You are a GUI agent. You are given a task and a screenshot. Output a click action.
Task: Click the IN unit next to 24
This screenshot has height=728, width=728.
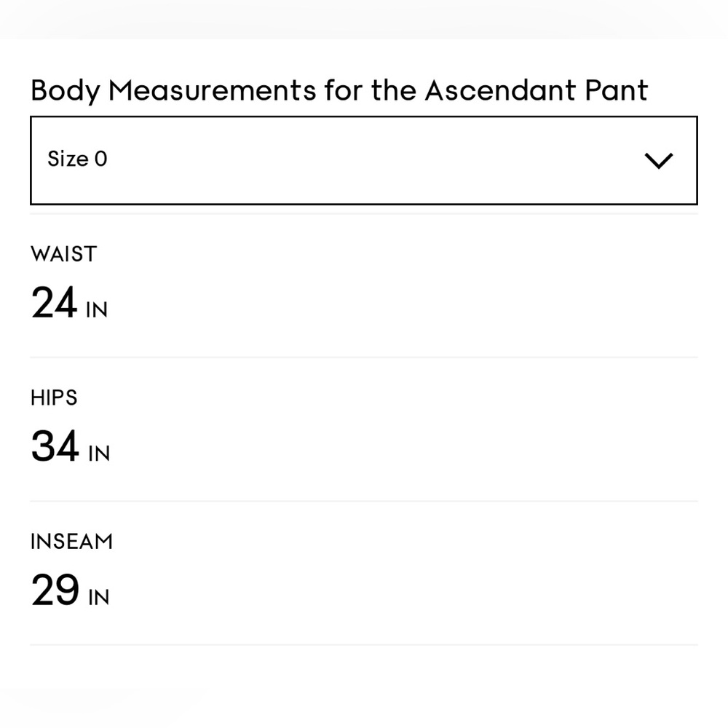coord(97,309)
